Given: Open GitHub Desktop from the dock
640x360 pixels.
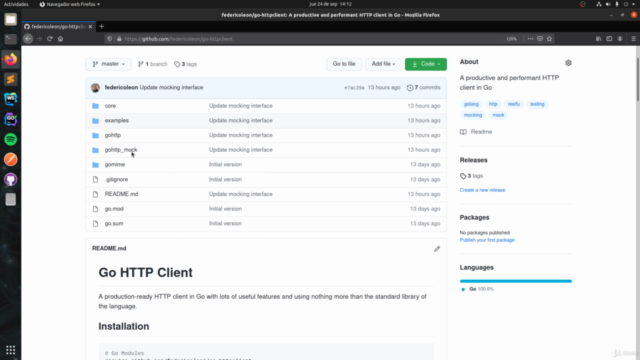Looking at the screenshot, I should click(x=11, y=179).
